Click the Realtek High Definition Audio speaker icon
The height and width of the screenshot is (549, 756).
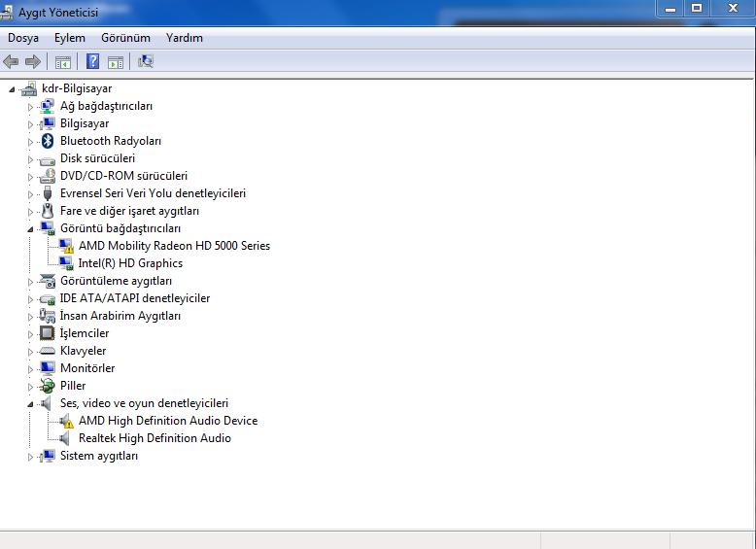(64, 438)
